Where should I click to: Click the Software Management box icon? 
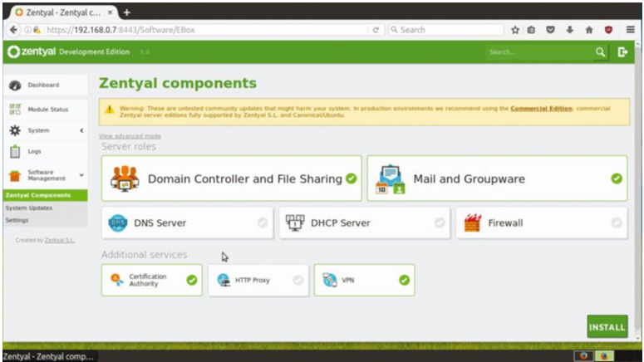click(x=15, y=176)
